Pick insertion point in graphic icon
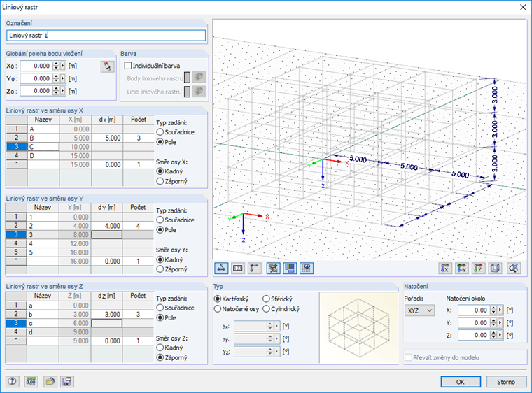The image size is (532, 393). (x=108, y=66)
